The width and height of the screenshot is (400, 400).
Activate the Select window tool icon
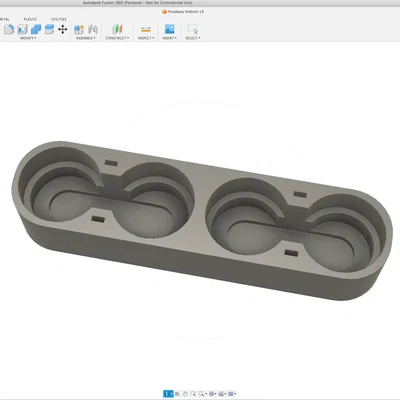coord(192,29)
